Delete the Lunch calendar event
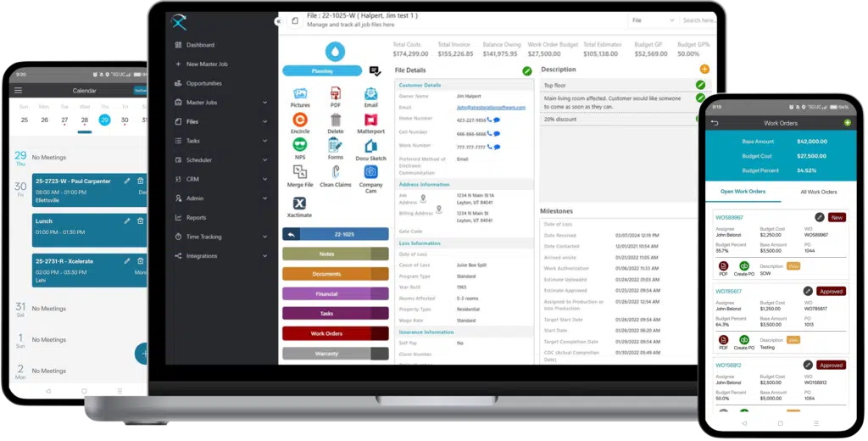Image resolution: width=868 pixels, height=441 pixels. (141, 221)
